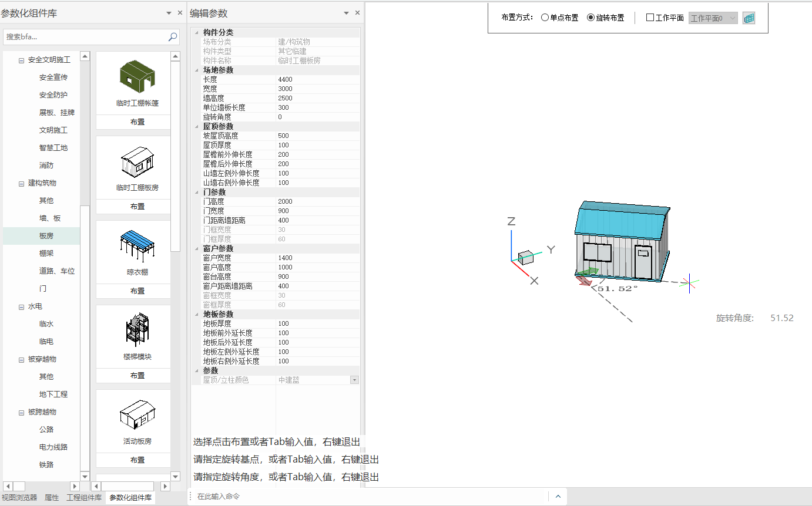Open the 参数化组件库 panel options arrow
This screenshot has height=506, width=812.
click(169, 12)
